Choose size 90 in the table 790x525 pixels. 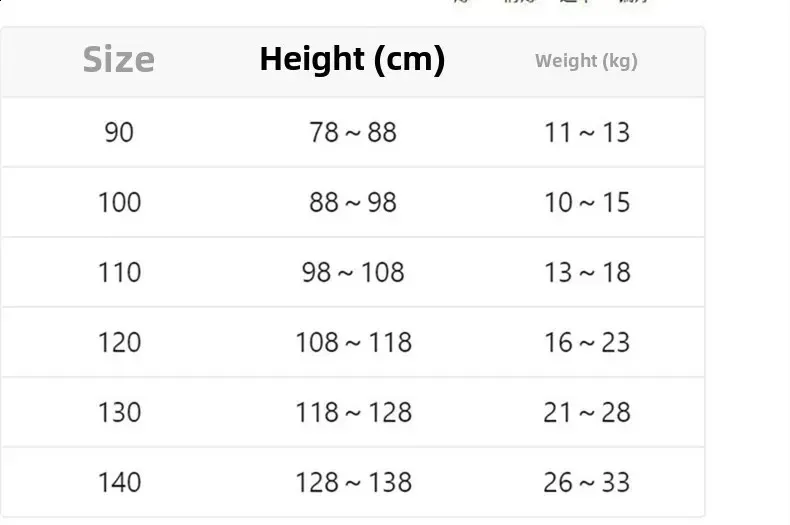point(119,133)
